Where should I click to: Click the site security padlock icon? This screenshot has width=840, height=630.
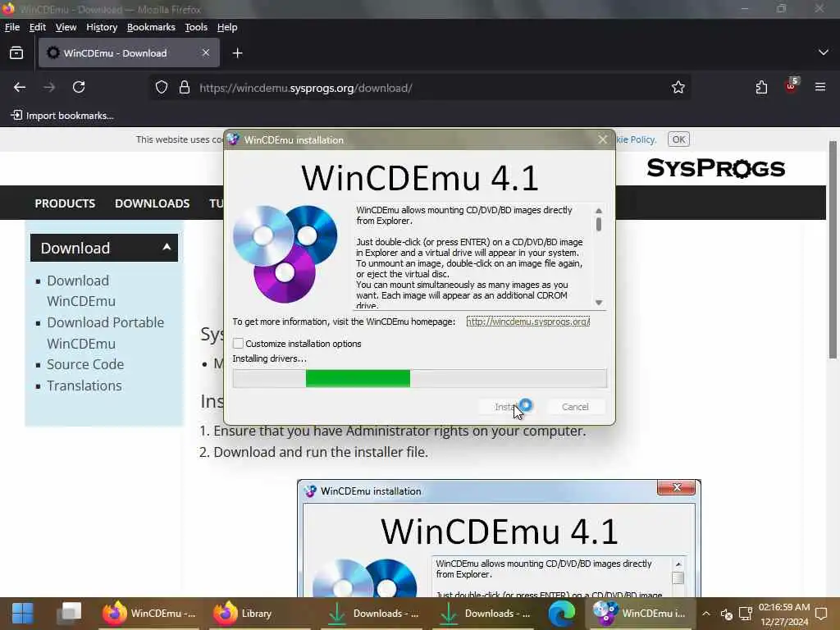[185, 87]
